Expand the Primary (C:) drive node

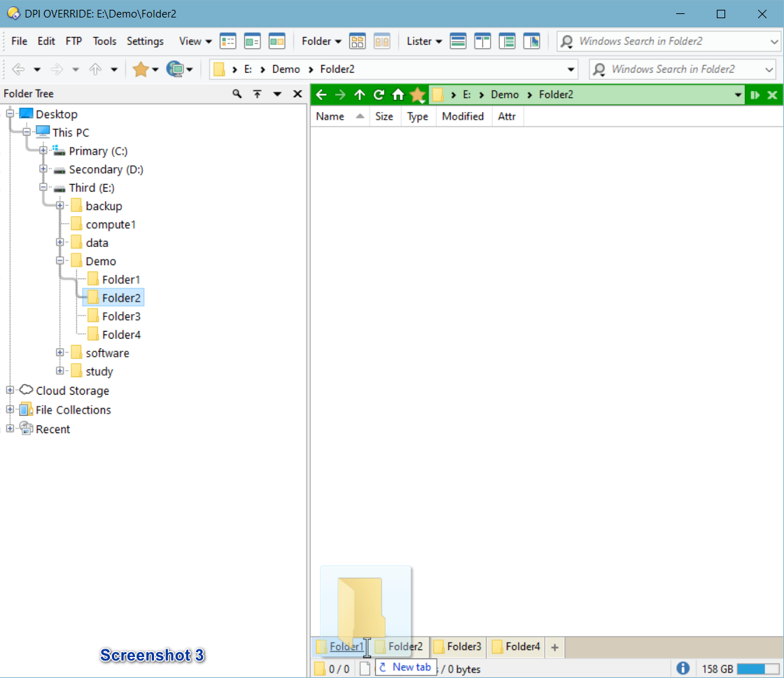click(x=43, y=150)
